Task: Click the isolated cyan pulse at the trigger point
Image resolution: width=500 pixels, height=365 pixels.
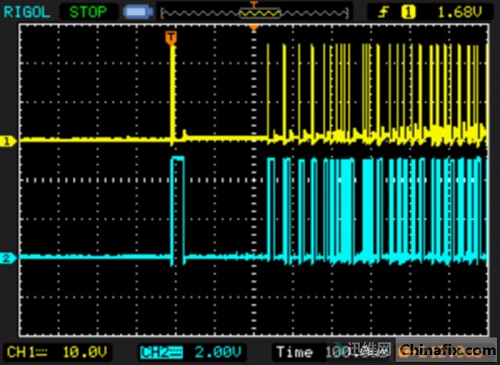Action: coord(177,209)
